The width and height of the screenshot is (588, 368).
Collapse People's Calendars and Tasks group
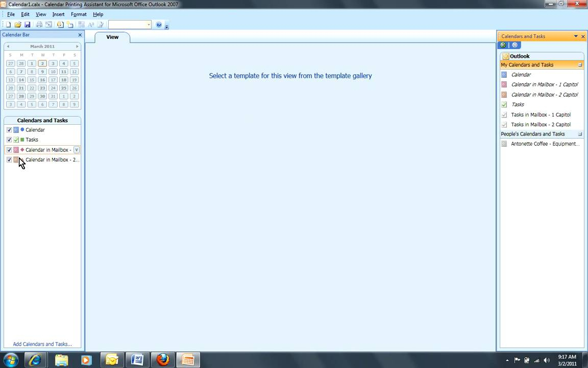(x=580, y=134)
